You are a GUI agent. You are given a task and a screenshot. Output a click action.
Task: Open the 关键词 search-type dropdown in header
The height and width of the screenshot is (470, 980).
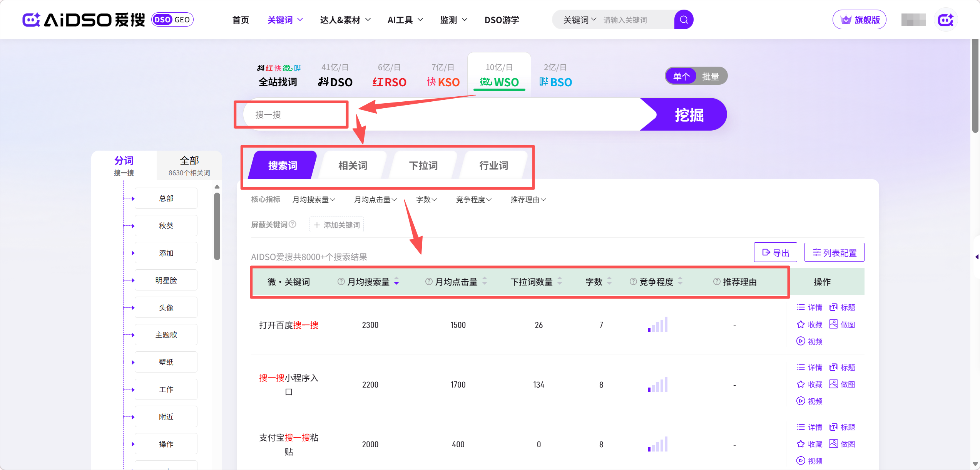tap(579, 20)
